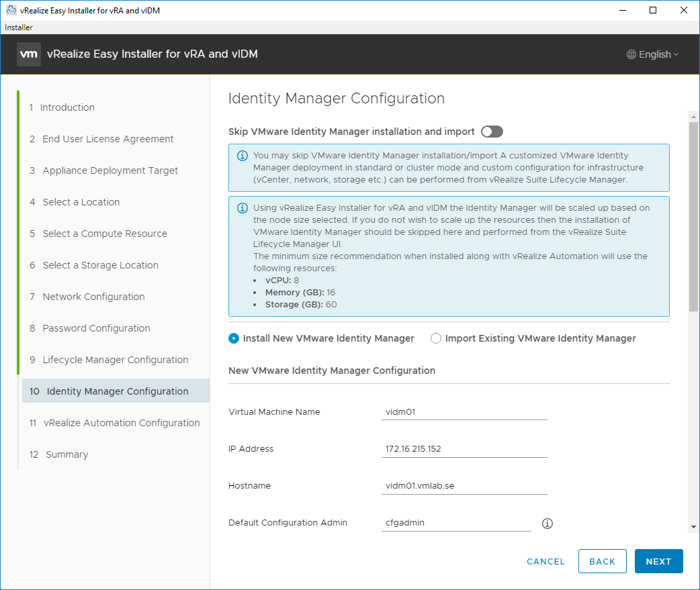Open the Summary step
Screen dimensions: 700x590
coord(59,454)
